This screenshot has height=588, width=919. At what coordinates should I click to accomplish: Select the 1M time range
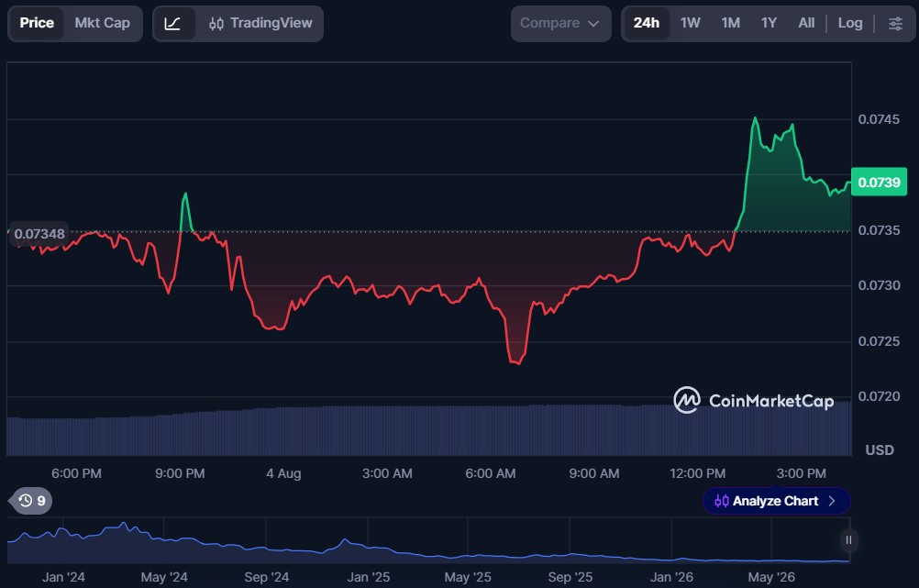tap(730, 24)
